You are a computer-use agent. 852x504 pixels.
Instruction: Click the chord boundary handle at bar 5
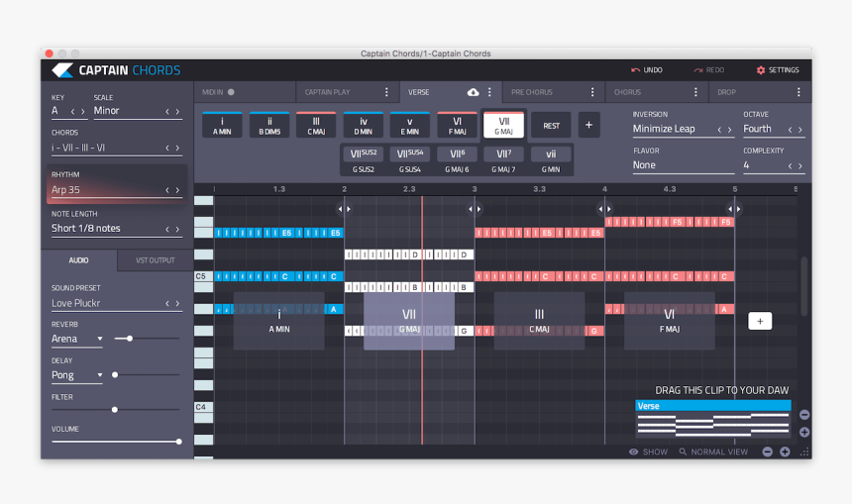point(734,209)
